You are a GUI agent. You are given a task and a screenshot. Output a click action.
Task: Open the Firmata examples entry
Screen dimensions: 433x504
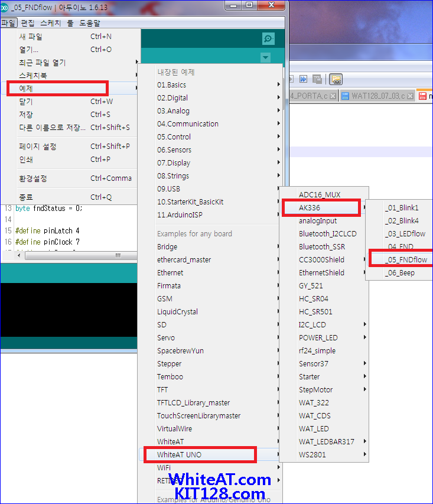pos(210,286)
